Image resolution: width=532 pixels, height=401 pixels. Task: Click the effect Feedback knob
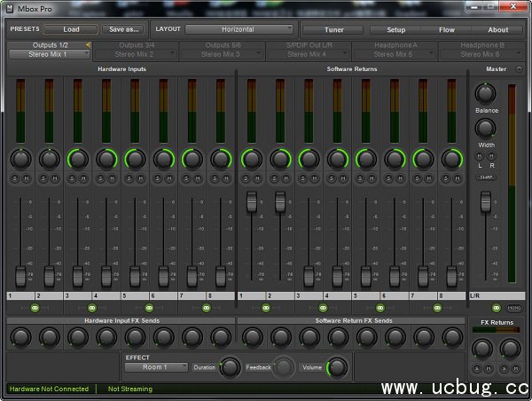point(283,366)
